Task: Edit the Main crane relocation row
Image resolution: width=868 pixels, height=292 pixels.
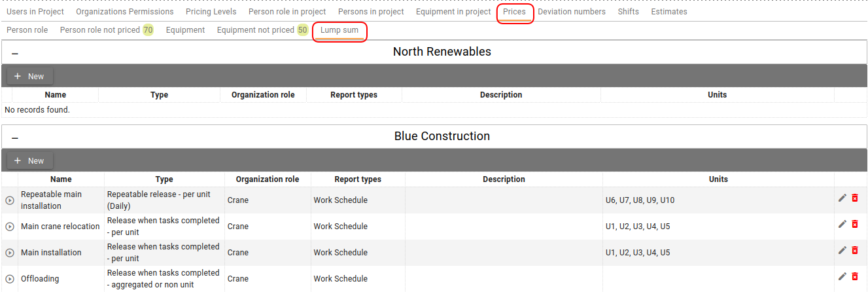Action: 842,224
